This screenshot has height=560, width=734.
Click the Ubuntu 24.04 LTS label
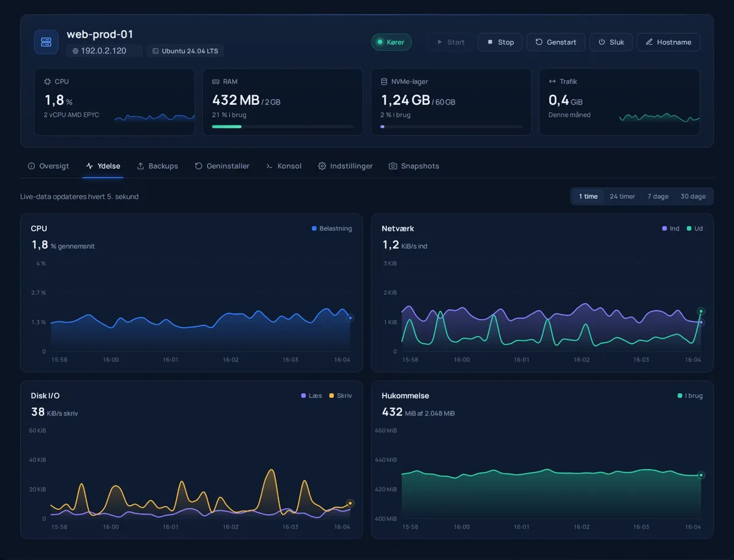[190, 51]
